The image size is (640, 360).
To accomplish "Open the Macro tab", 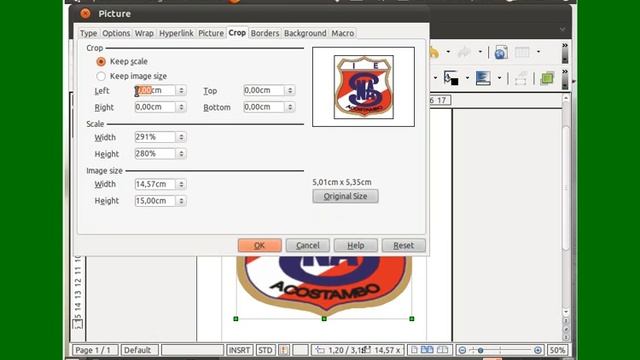I will coord(342,33).
